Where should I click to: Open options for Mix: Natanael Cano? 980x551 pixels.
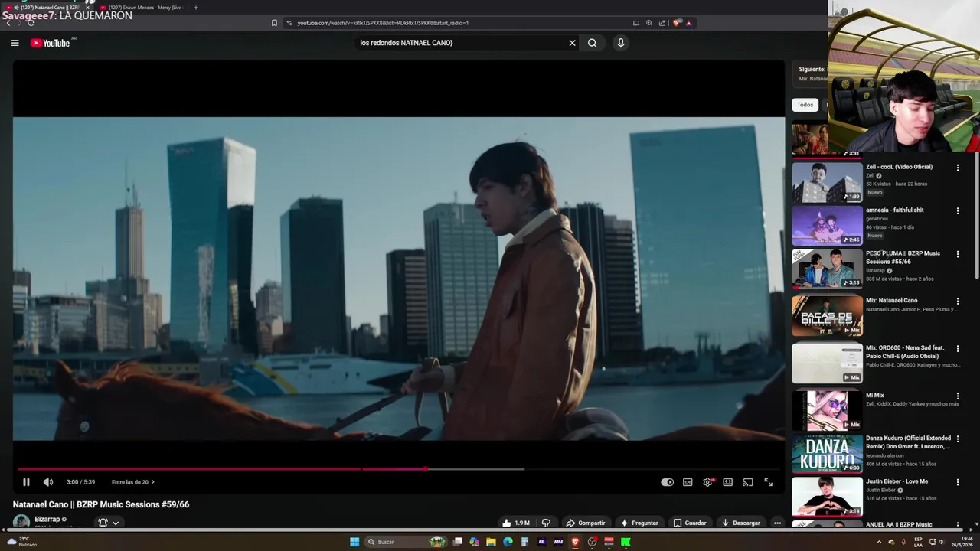click(957, 302)
